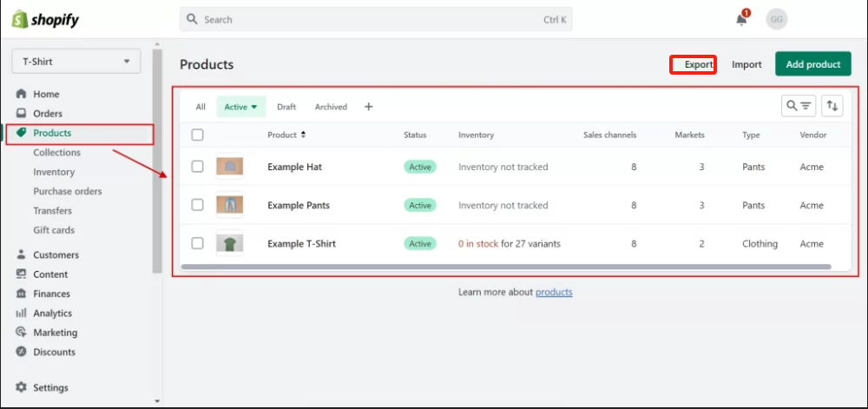Expand the Active tab dropdown arrow
868x409 pixels.
coord(254,108)
